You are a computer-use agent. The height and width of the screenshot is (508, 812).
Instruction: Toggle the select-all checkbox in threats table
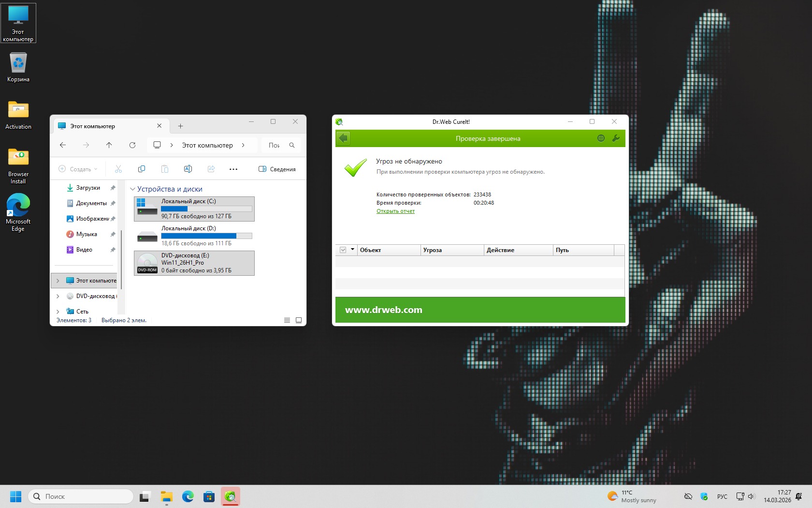click(343, 250)
